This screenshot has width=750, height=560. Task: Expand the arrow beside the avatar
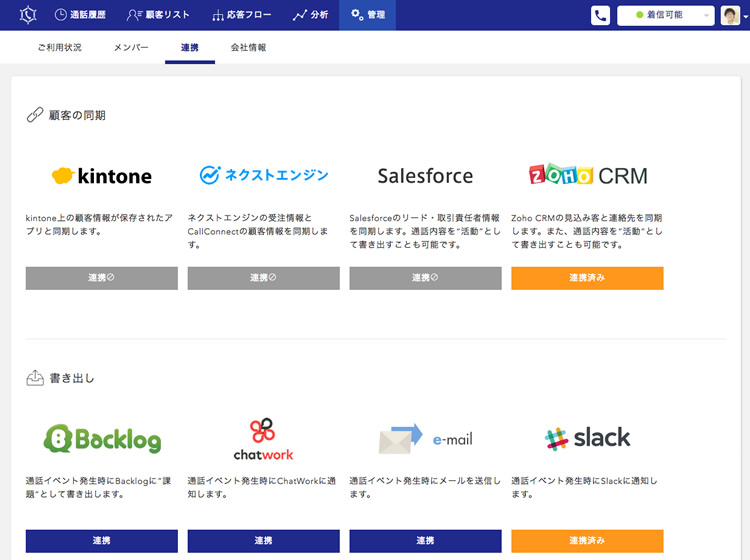tap(746, 16)
